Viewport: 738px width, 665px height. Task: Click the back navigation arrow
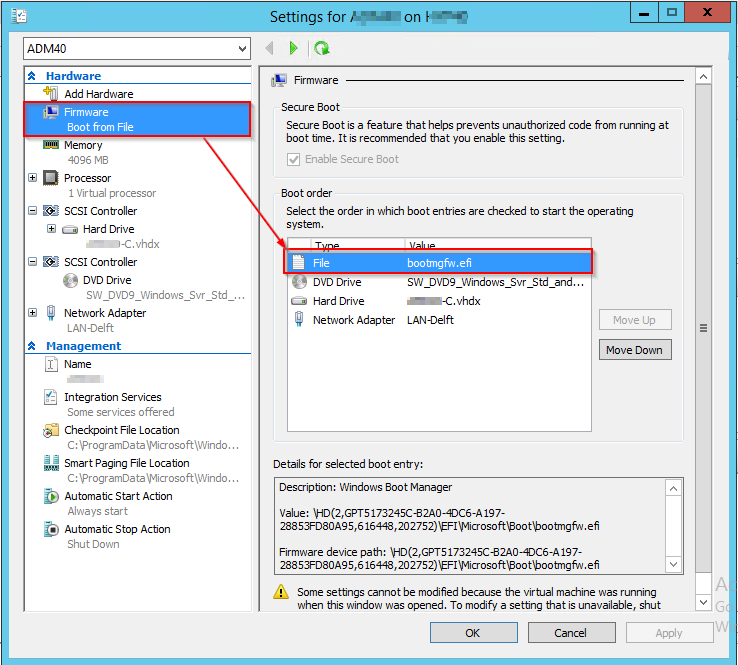point(269,48)
